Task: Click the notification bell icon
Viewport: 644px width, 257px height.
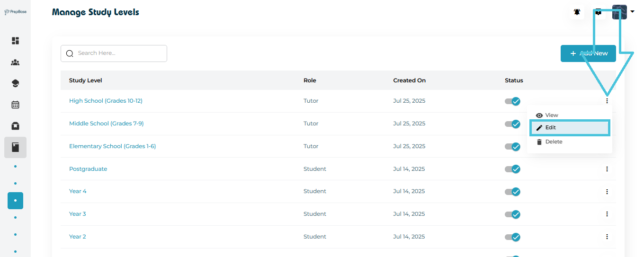Action: [577, 12]
